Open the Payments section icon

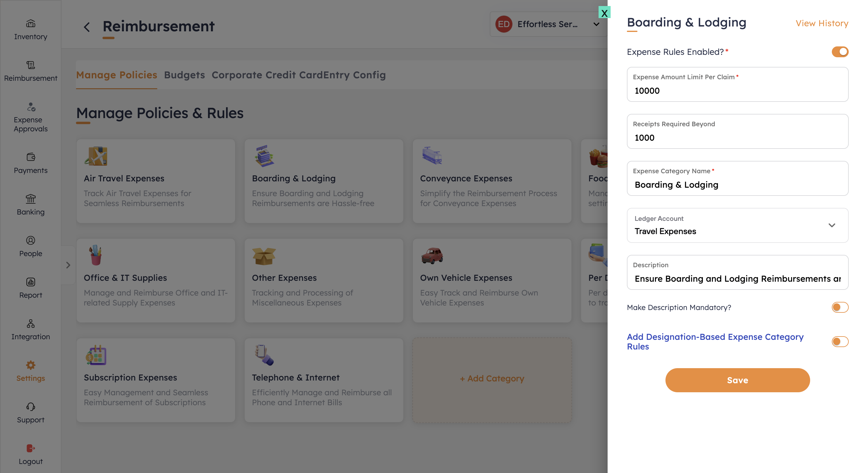pos(31,157)
